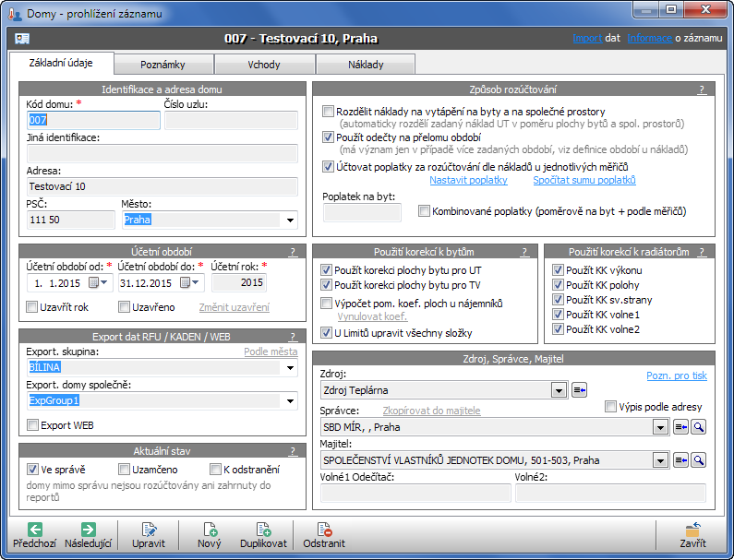Check the Uzavřít rok box

(x=31, y=307)
